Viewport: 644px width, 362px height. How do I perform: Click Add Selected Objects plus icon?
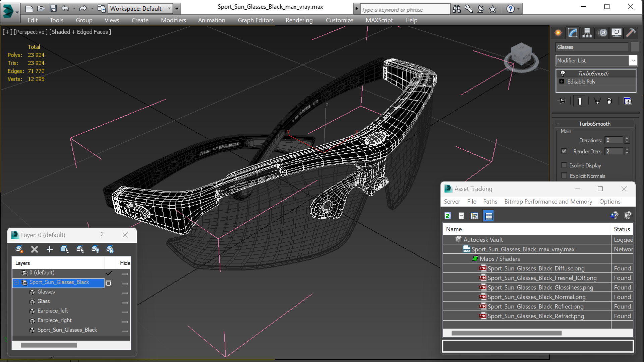coord(50,249)
